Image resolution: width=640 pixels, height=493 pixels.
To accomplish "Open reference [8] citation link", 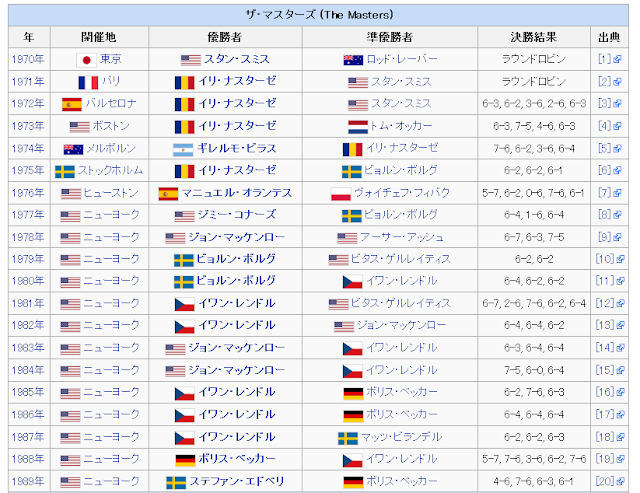I will pos(604,215).
